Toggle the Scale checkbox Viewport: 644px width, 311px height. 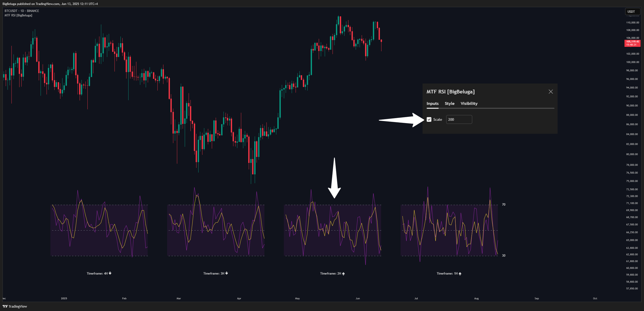pyautogui.click(x=429, y=119)
